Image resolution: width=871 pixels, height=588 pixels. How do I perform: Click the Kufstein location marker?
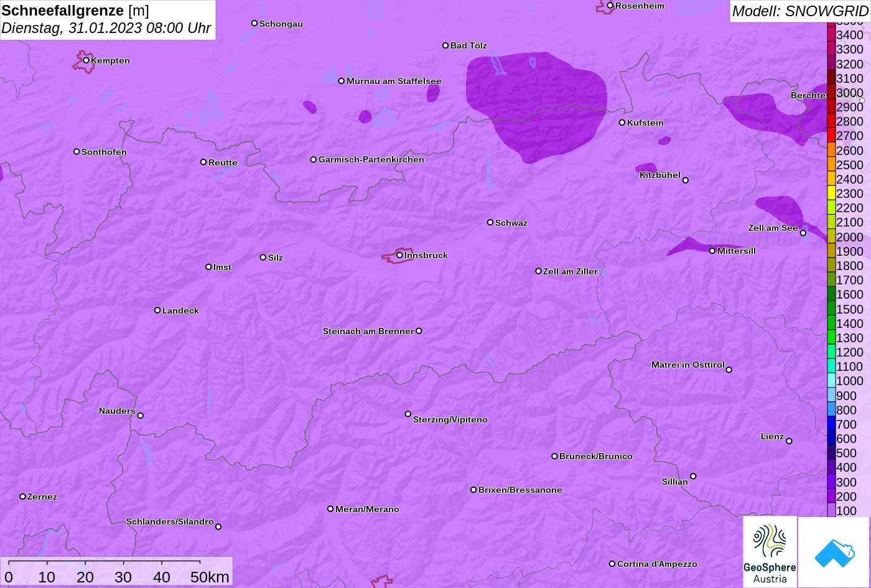[622, 123]
